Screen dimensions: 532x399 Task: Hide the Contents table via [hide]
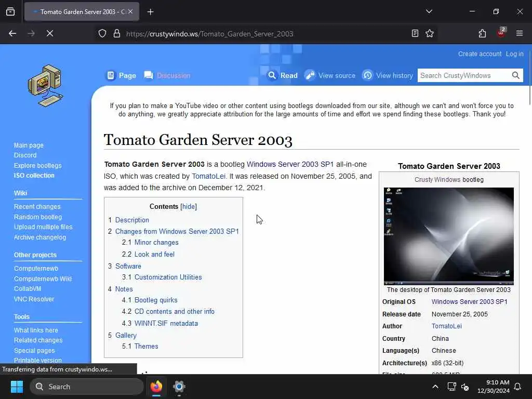(189, 207)
